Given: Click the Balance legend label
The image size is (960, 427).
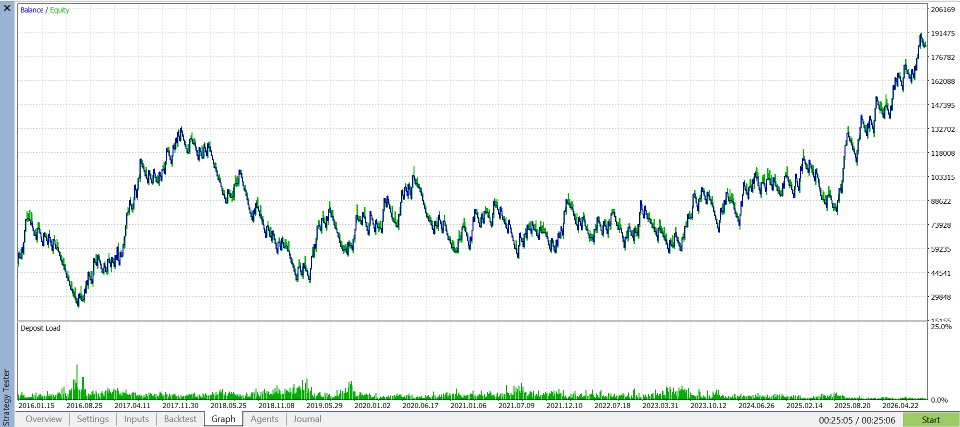Looking at the screenshot, I should pyautogui.click(x=31, y=10).
